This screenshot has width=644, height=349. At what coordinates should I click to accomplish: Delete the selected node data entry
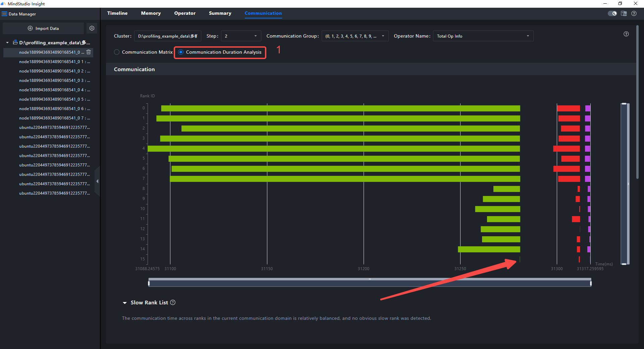click(89, 52)
